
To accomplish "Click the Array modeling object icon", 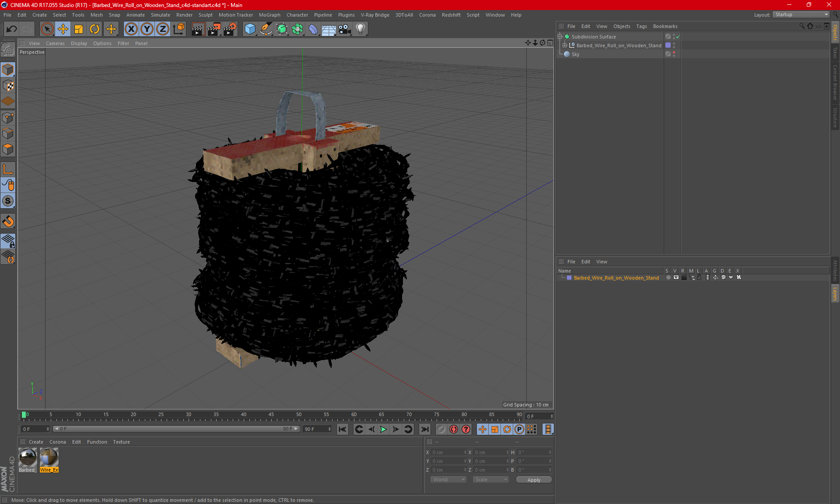I will pos(297,29).
